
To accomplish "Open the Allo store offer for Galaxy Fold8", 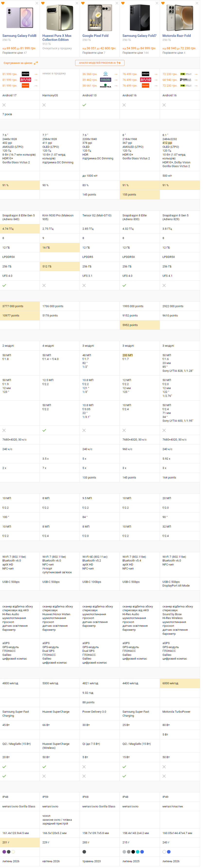I will 25,80.
